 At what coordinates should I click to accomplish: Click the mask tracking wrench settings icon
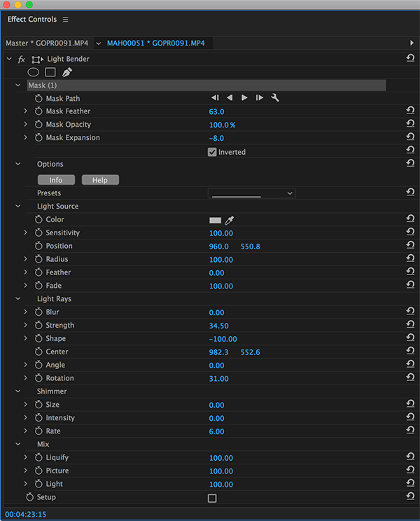pos(275,98)
